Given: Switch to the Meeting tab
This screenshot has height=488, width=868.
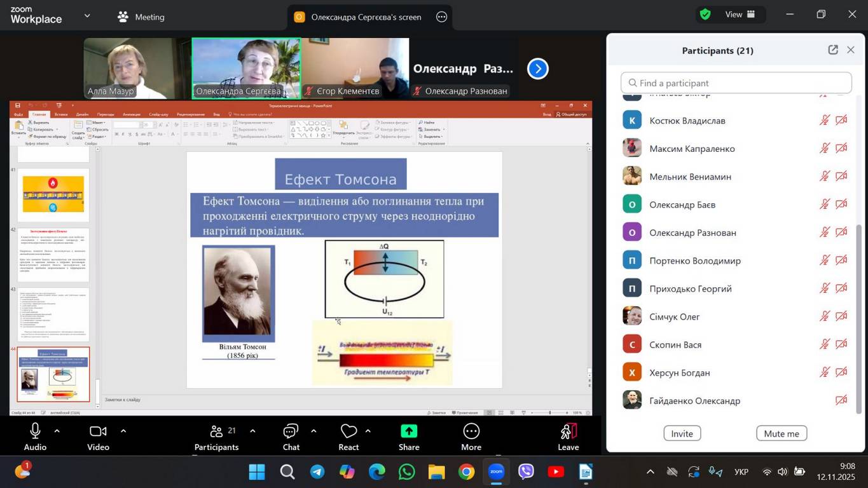Looking at the screenshot, I should click(x=142, y=17).
